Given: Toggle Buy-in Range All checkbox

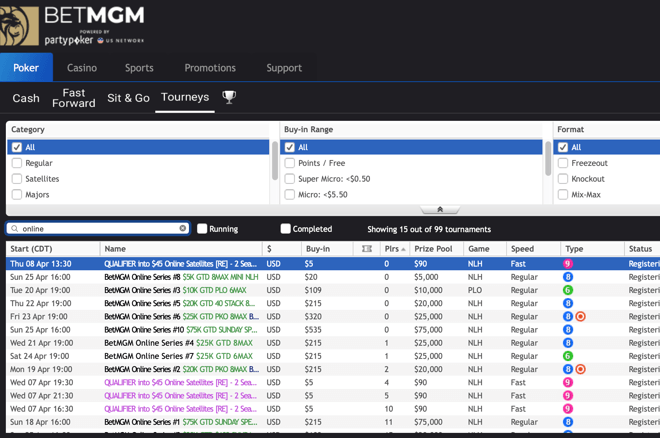Looking at the screenshot, I should point(290,147).
